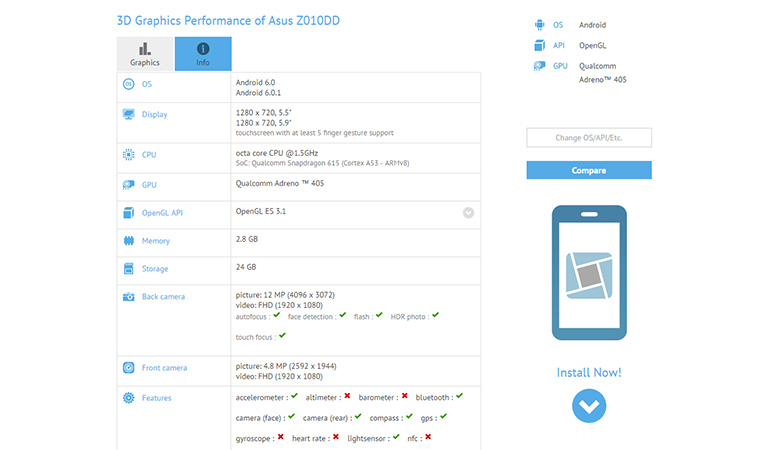Click the phone app illustration

click(x=589, y=273)
